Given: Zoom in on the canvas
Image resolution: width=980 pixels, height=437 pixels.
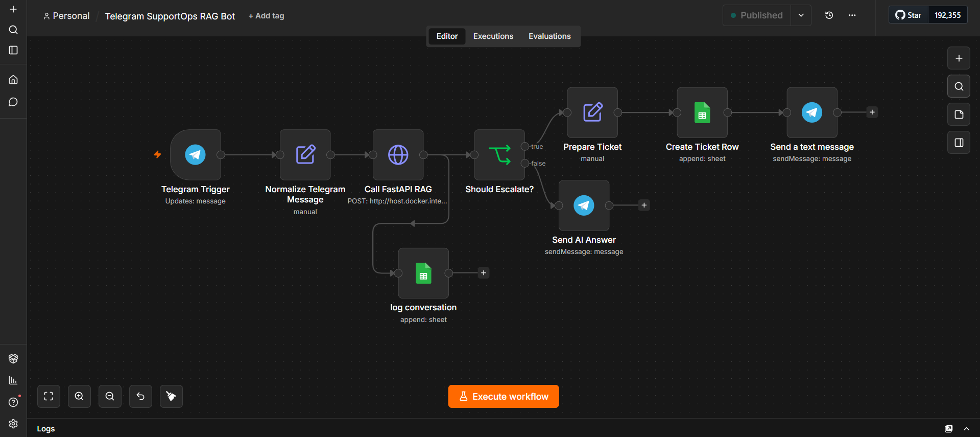Looking at the screenshot, I should tap(79, 396).
